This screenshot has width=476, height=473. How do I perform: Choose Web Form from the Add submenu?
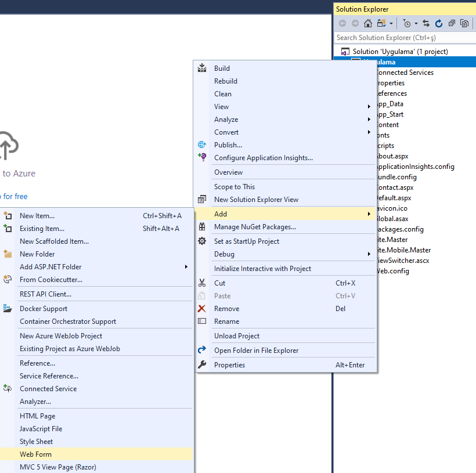(37, 454)
